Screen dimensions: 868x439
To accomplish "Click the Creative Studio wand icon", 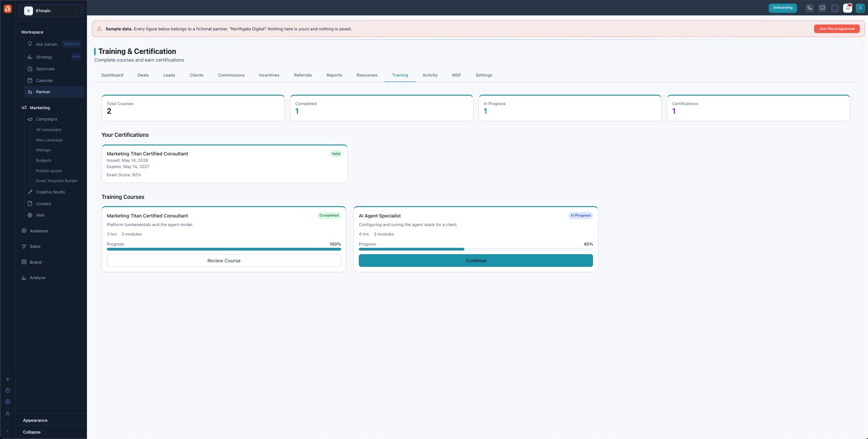I will (30, 192).
